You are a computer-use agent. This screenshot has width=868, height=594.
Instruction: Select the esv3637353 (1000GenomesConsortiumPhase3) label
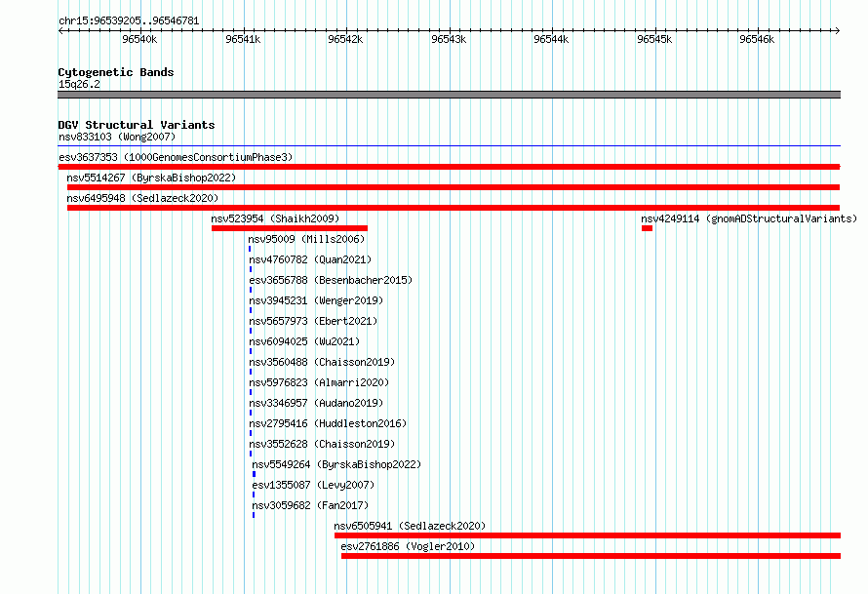click(x=176, y=157)
